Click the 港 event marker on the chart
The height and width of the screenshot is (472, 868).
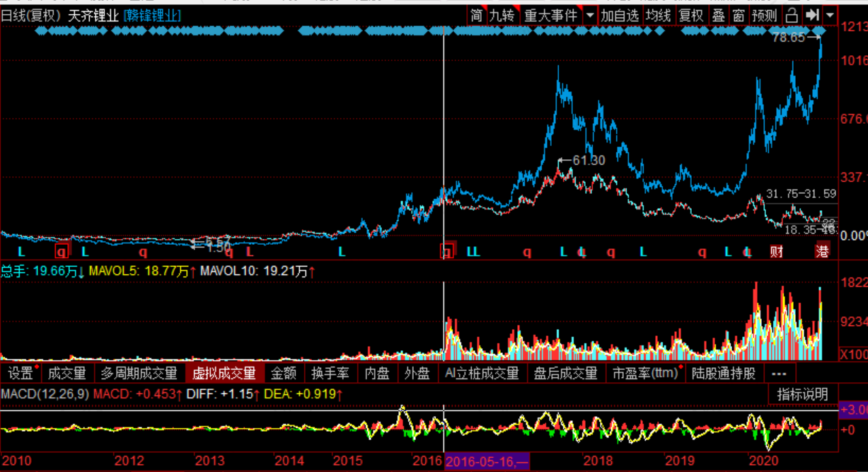pyautogui.click(x=822, y=251)
